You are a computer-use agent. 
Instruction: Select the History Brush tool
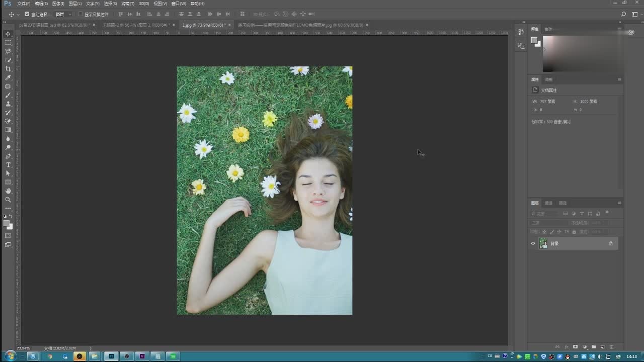coord(8,113)
